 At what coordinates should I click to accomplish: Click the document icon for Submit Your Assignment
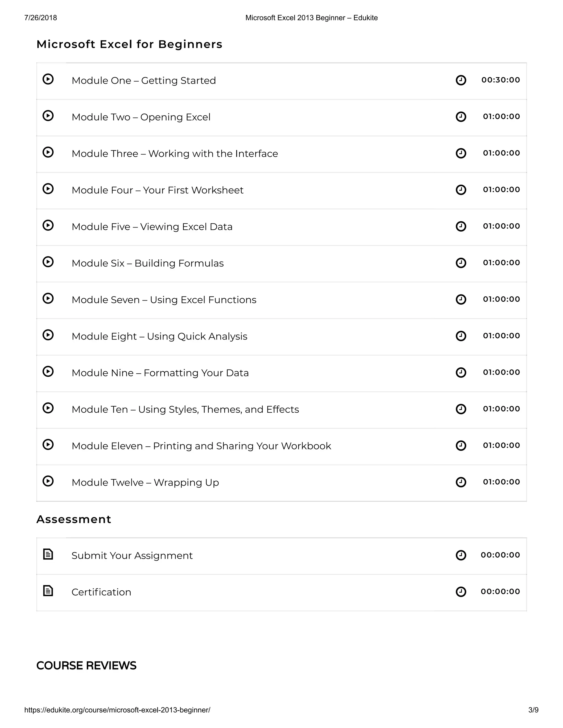click(x=48, y=554)
